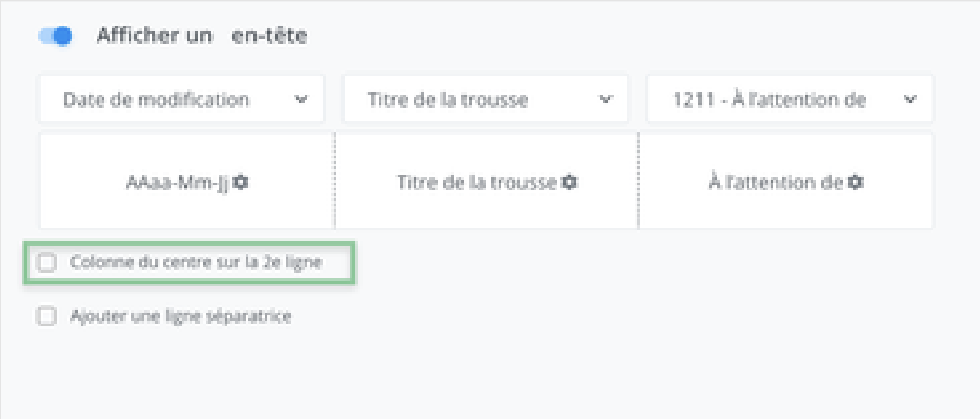The image size is (980, 419).
Task: Click the chevron arrow in the 1211 box
Action: point(910,99)
